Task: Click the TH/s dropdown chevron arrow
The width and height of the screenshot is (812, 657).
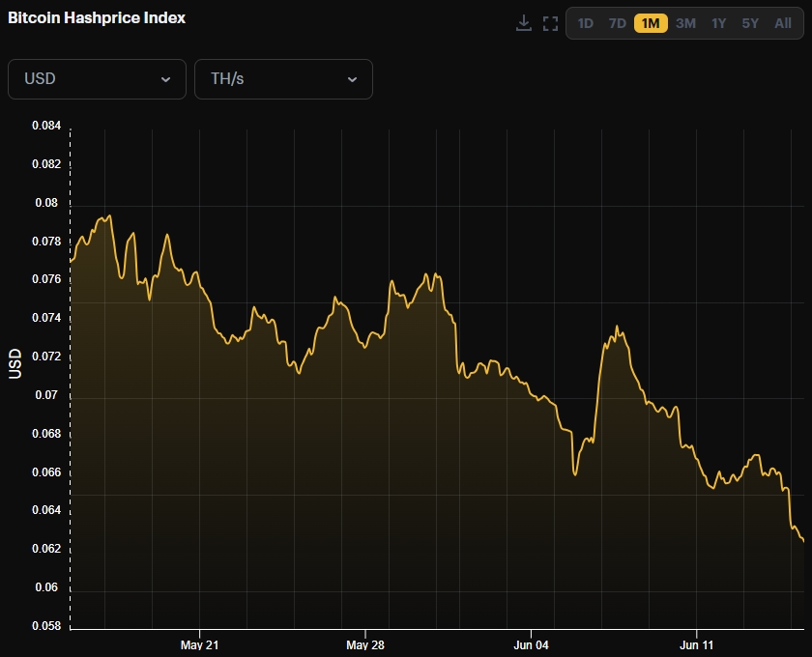Action: click(x=352, y=79)
